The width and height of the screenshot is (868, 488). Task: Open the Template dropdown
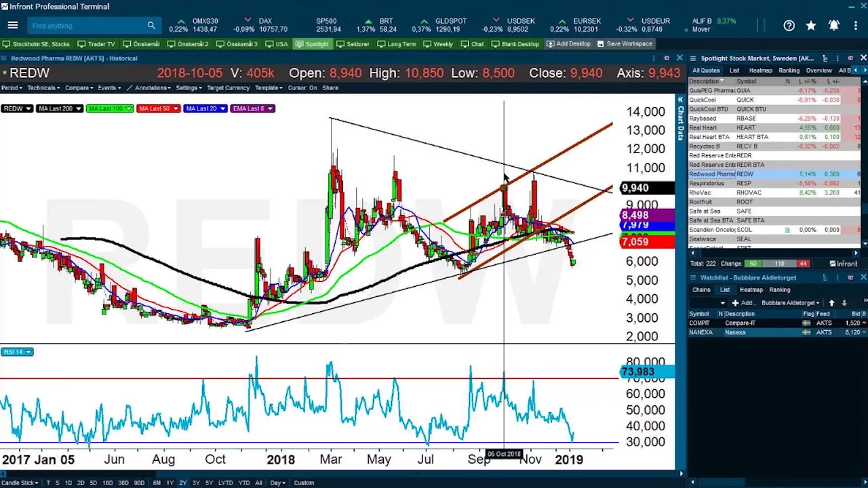tap(269, 88)
